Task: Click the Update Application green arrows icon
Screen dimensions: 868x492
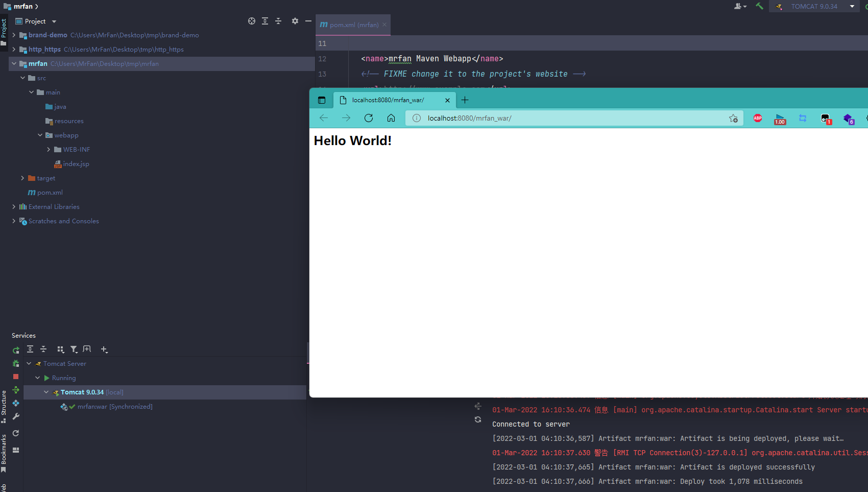Action: click(x=16, y=390)
